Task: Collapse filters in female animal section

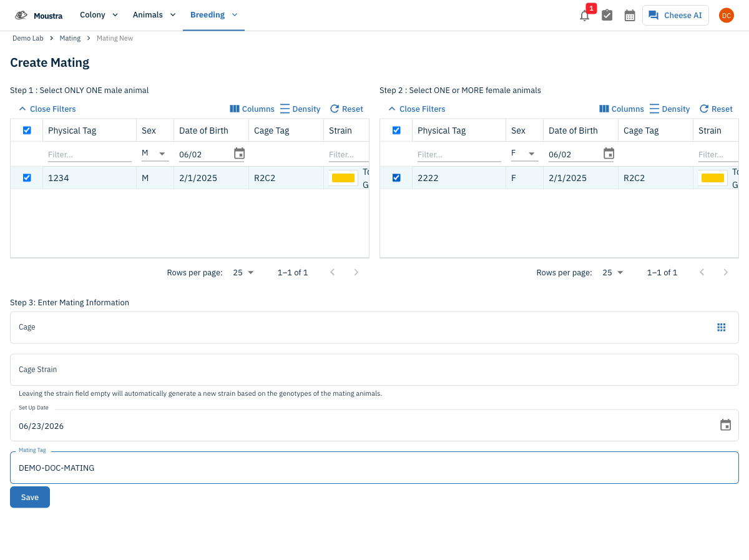Action: click(x=416, y=109)
